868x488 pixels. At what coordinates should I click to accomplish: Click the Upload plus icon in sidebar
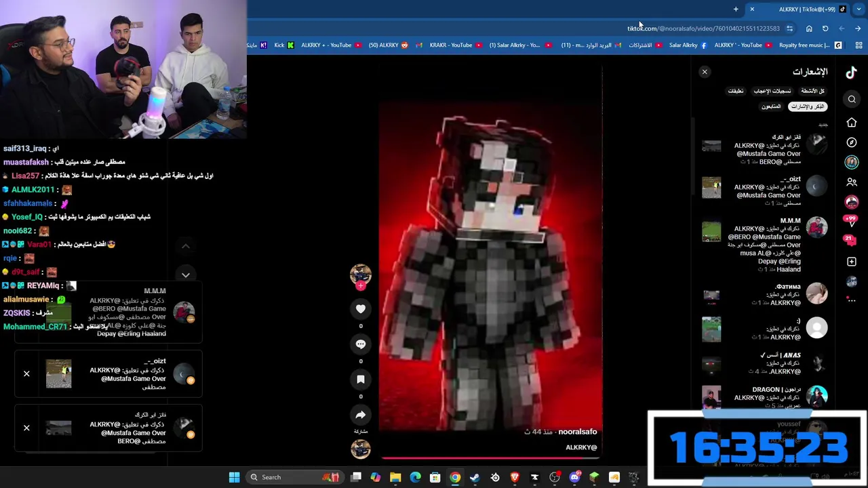tap(852, 262)
